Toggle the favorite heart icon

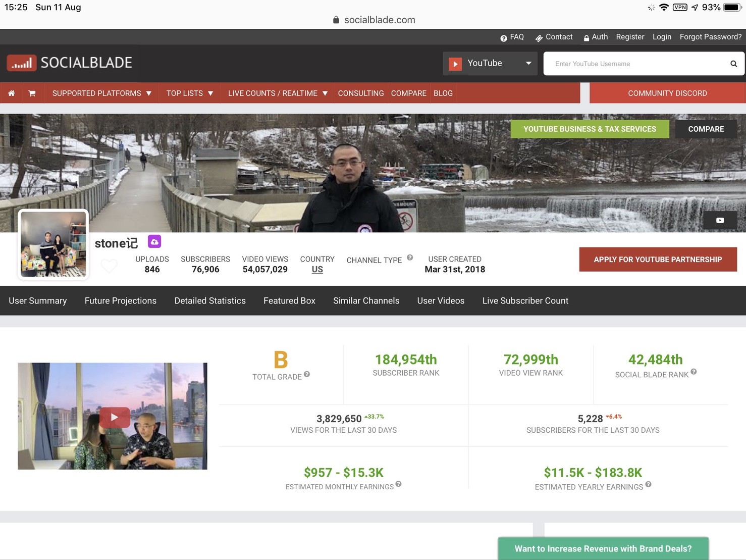pyautogui.click(x=109, y=266)
